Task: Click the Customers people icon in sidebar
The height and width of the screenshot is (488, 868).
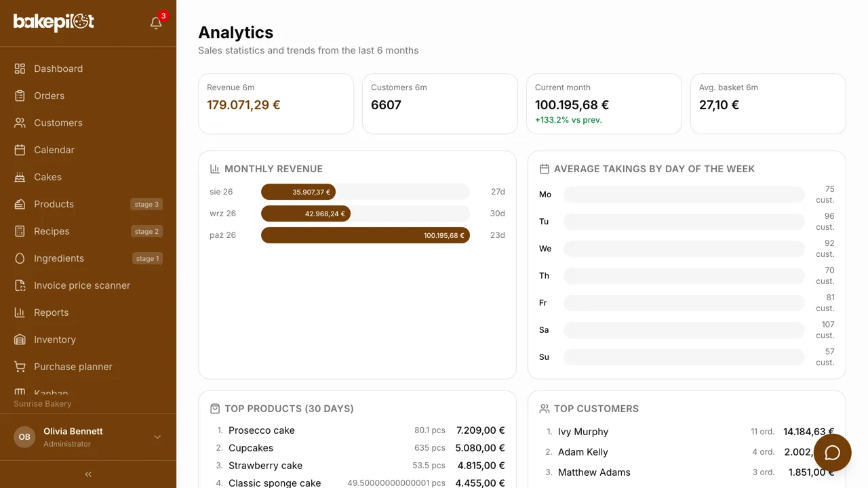Action: (x=20, y=123)
